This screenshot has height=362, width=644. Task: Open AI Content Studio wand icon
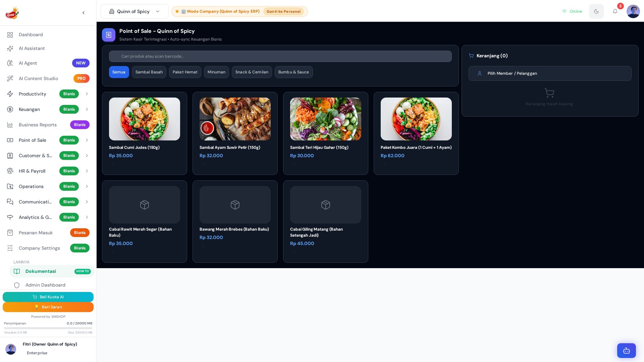point(10,78)
